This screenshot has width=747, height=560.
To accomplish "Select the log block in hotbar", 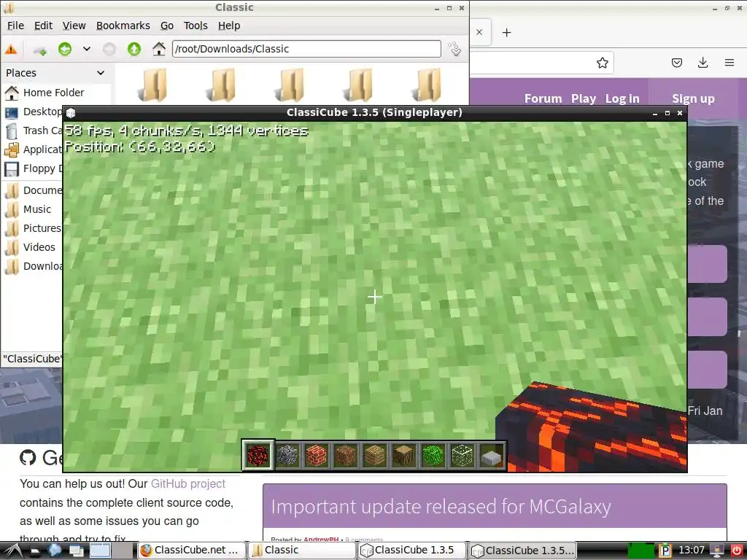I will click(x=404, y=455).
